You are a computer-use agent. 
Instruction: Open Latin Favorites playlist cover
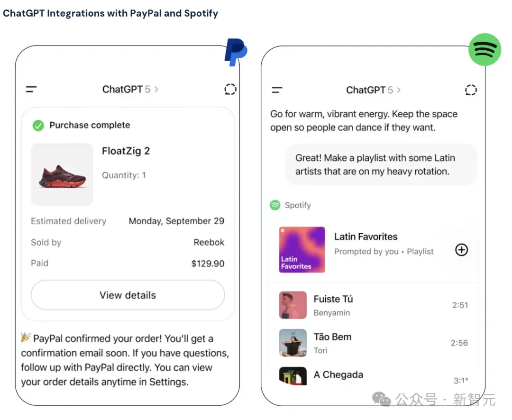pyautogui.click(x=302, y=249)
